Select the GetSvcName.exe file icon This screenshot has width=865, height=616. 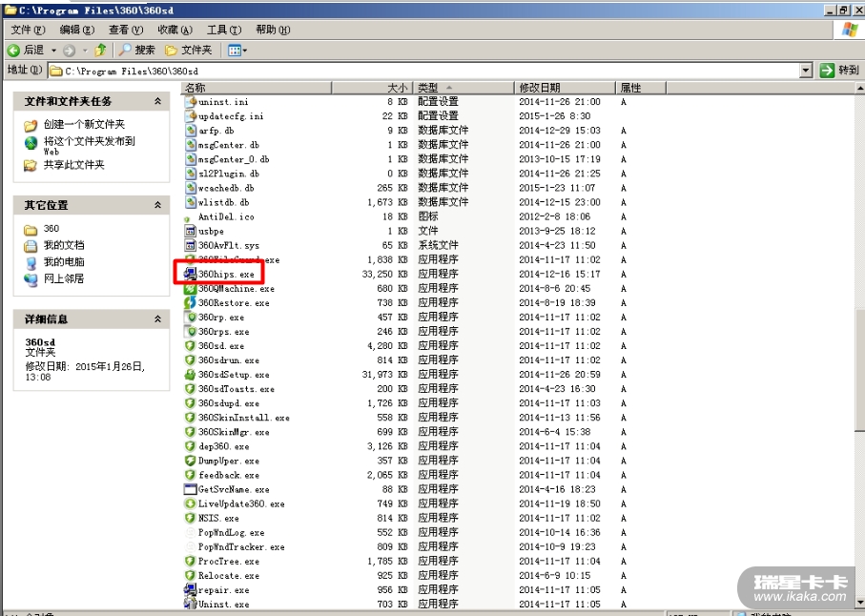pos(191,489)
